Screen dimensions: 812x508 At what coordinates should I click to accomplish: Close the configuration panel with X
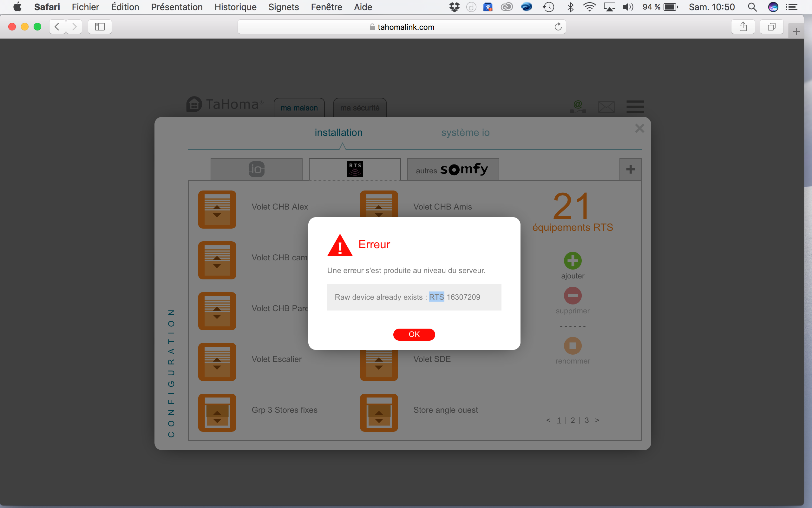(639, 128)
